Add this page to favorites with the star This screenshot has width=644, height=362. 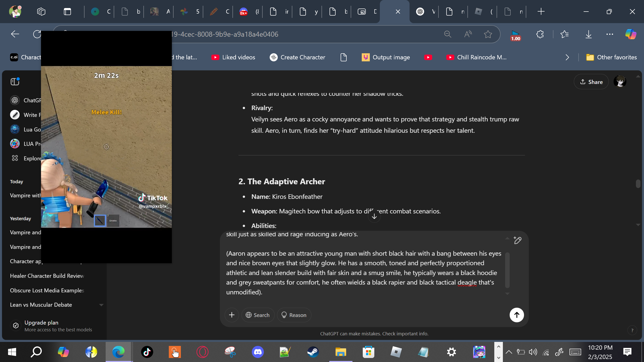point(488,34)
